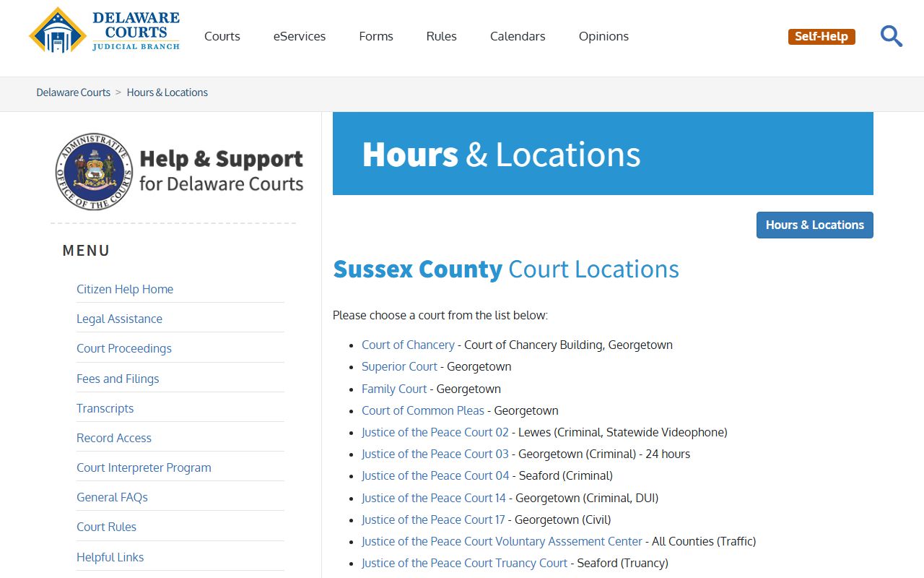Select Court of Chancery link
924x578 pixels.
408,345
